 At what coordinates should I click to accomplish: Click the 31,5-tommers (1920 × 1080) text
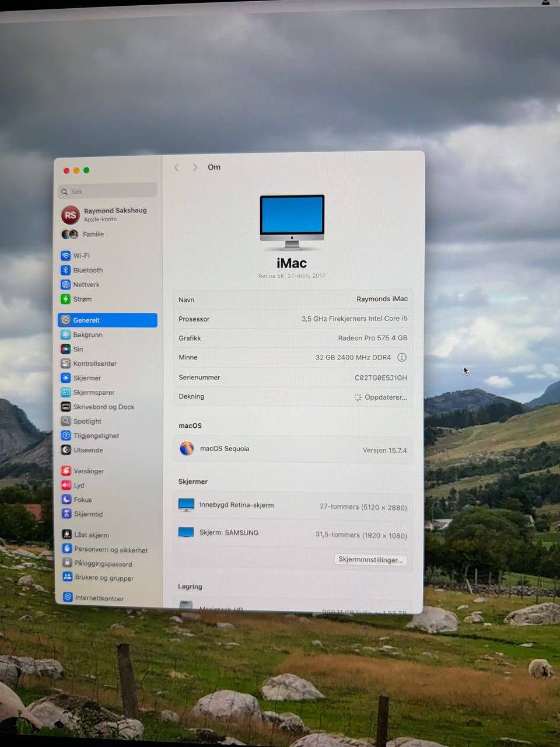click(x=362, y=535)
